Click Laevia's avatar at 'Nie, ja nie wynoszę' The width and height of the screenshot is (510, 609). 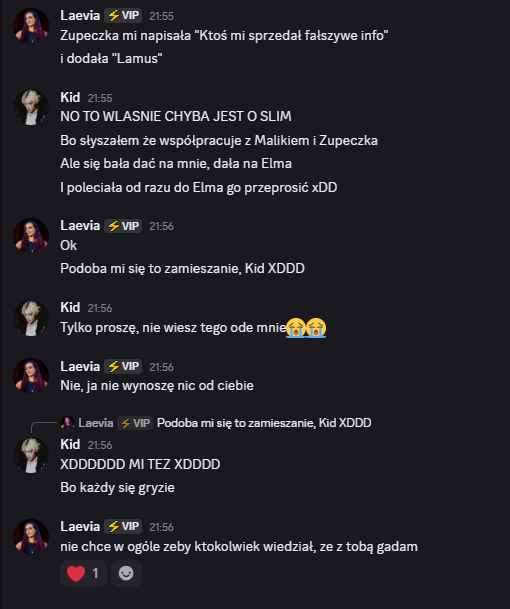coord(31,376)
